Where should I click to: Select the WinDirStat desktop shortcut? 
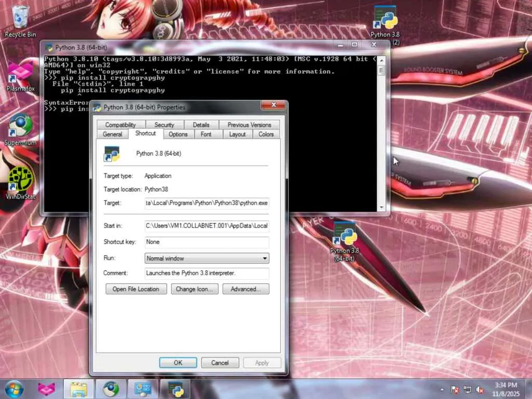click(20, 183)
